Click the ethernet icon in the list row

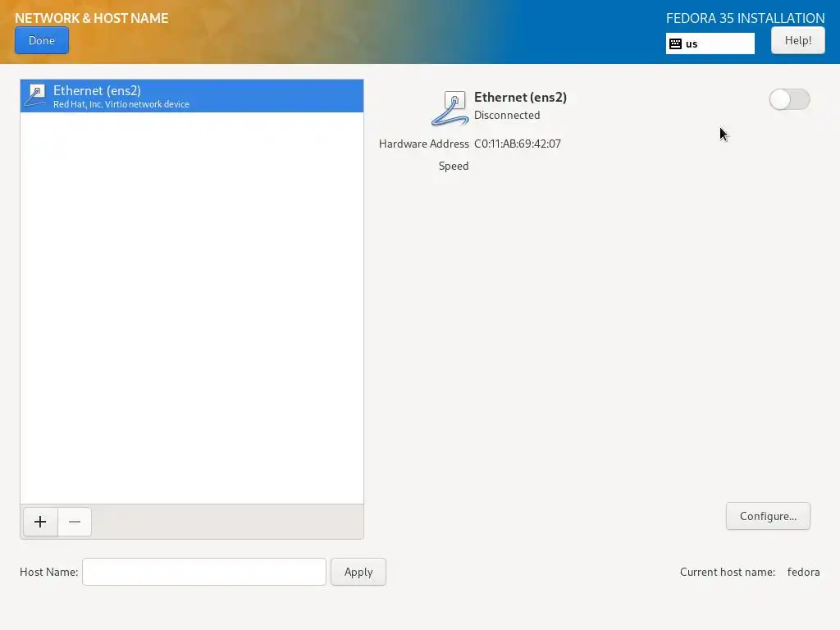pos(36,96)
